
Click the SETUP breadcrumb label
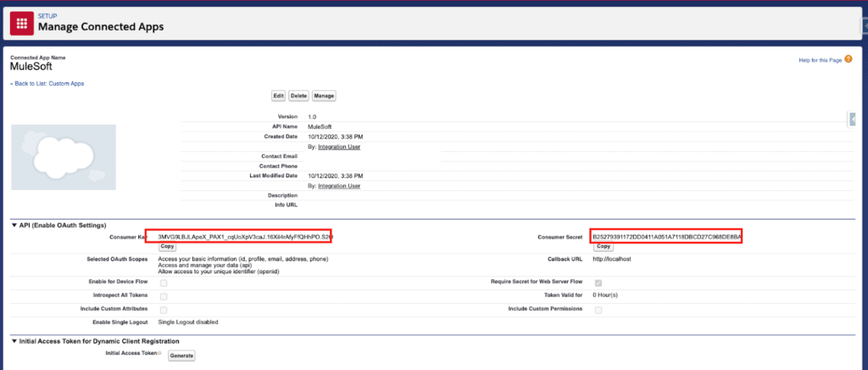point(47,16)
